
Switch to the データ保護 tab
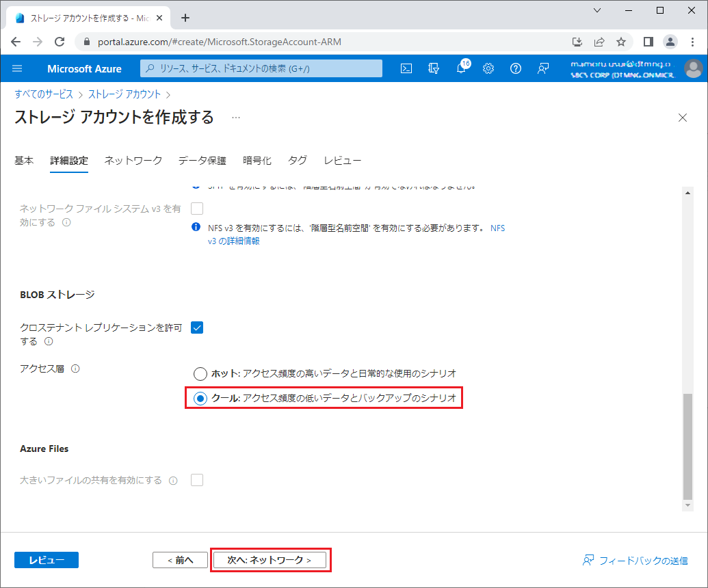[x=202, y=161]
